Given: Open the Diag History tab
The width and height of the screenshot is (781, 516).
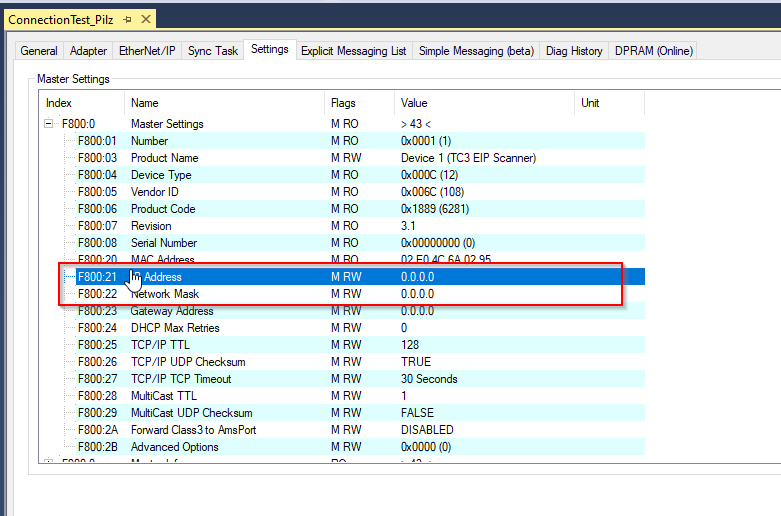Looking at the screenshot, I should 574,51.
